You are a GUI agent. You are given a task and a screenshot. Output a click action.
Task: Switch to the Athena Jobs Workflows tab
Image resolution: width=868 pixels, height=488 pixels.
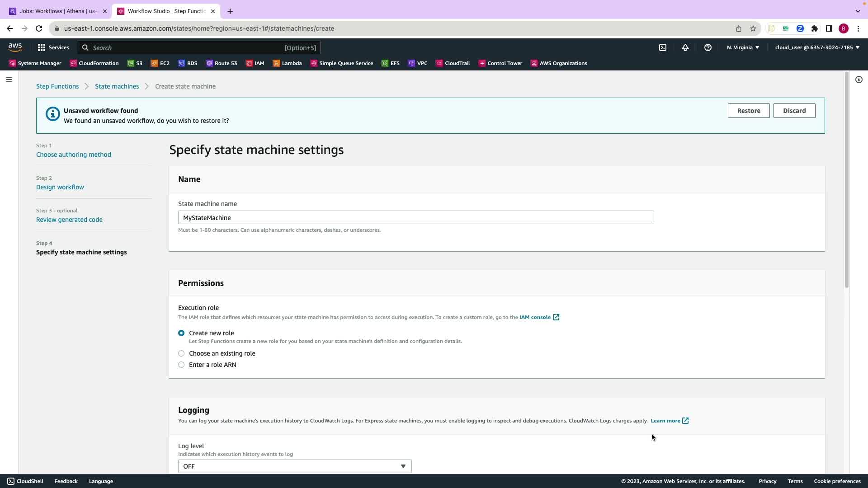[58, 11]
